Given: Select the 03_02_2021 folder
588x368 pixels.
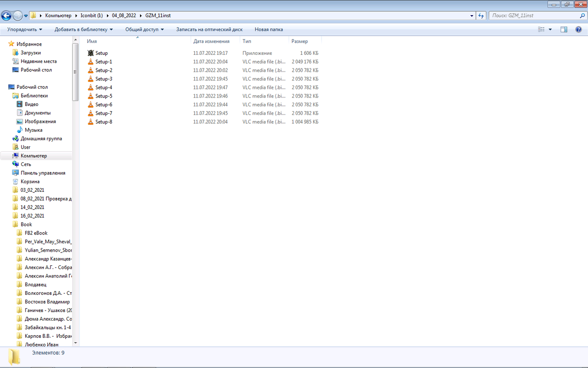Looking at the screenshot, I should tap(32, 190).
